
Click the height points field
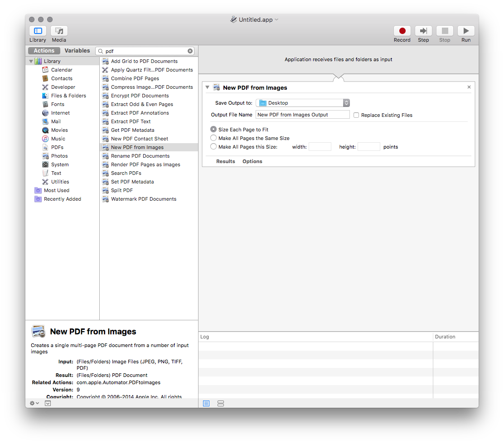point(368,147)
